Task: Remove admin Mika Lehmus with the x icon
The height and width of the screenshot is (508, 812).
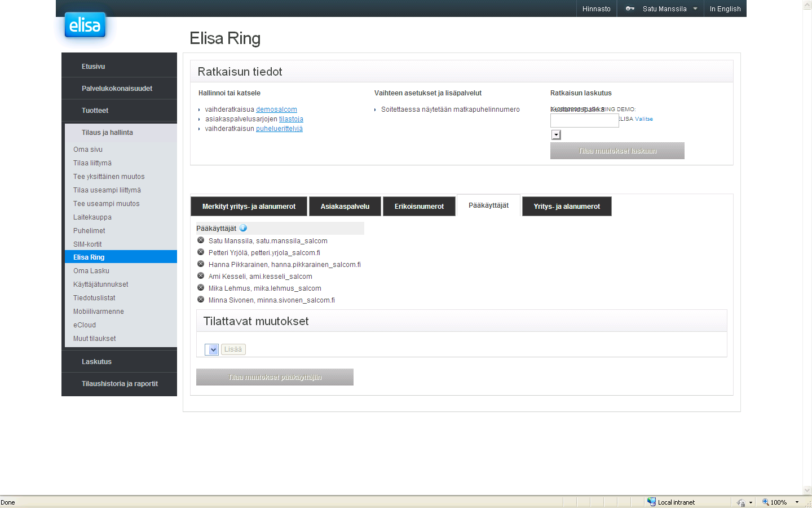Action: coord(201,288)
